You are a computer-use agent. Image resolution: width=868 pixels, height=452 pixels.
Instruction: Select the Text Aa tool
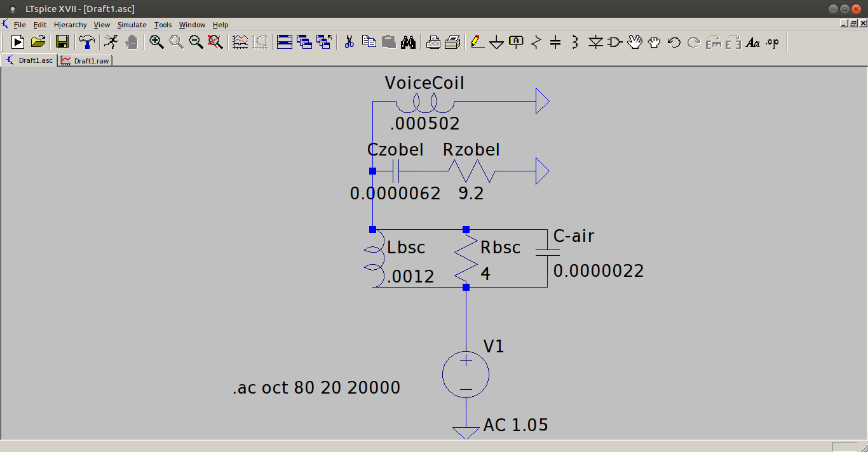(752, 42)
